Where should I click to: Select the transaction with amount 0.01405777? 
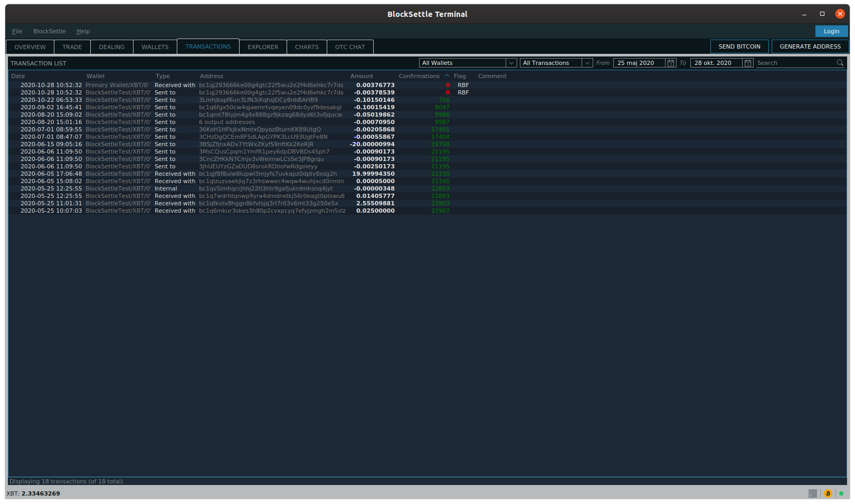coord(427,196)
